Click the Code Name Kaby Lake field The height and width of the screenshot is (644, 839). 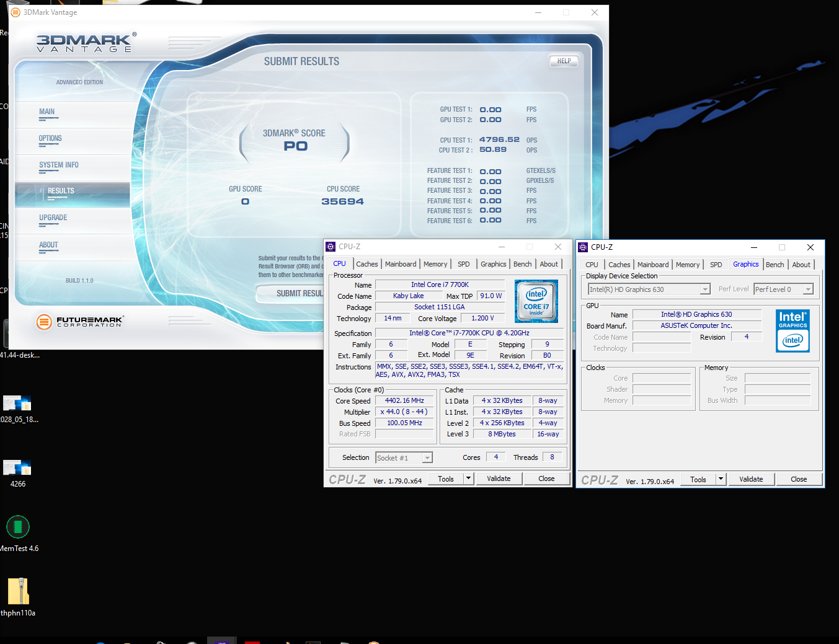tap(409, 296)
